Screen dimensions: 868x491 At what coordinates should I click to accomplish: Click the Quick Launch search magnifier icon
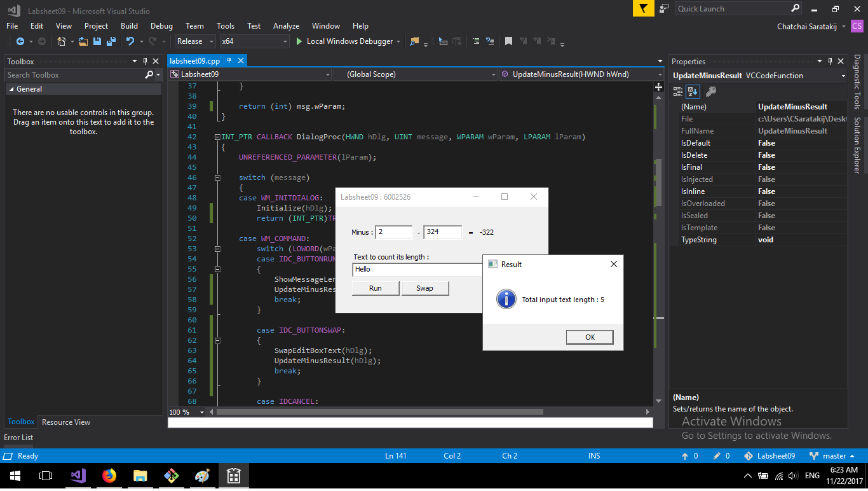[795, 8]
